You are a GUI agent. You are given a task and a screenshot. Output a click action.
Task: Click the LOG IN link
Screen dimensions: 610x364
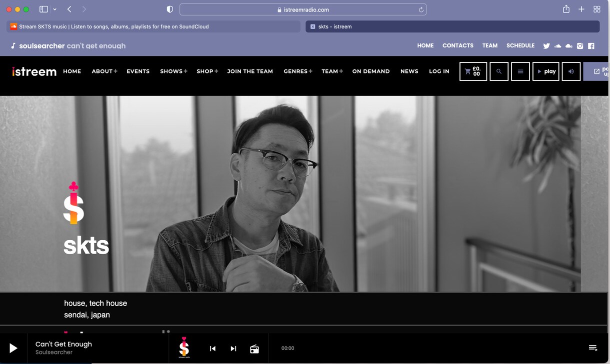point(439,71)
